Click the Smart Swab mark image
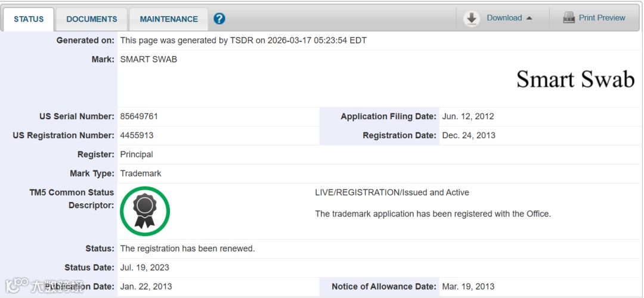The image size is (644, 298). coord(575,79)
